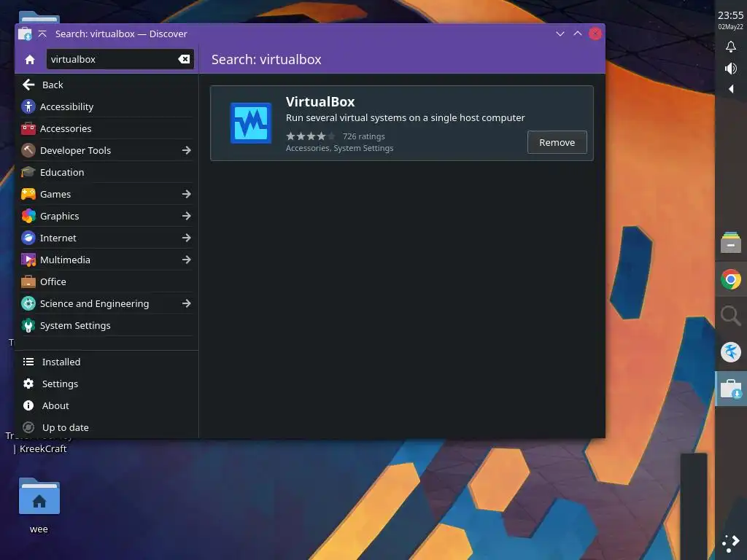
Task: Click the System Settings icon
Action: 28,325
